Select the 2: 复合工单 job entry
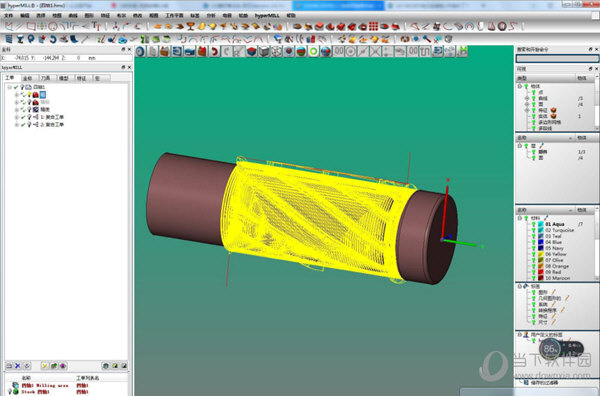Viewport: 600px width, 396px height. (52, 125)
